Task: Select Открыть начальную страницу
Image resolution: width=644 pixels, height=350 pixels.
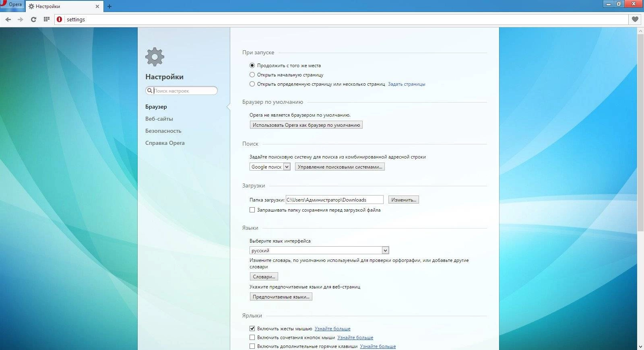Action: click(252, 74)
